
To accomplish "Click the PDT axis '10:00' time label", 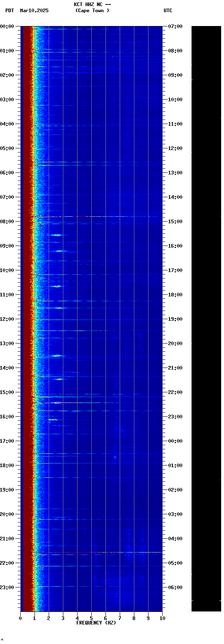I will 7,270.
